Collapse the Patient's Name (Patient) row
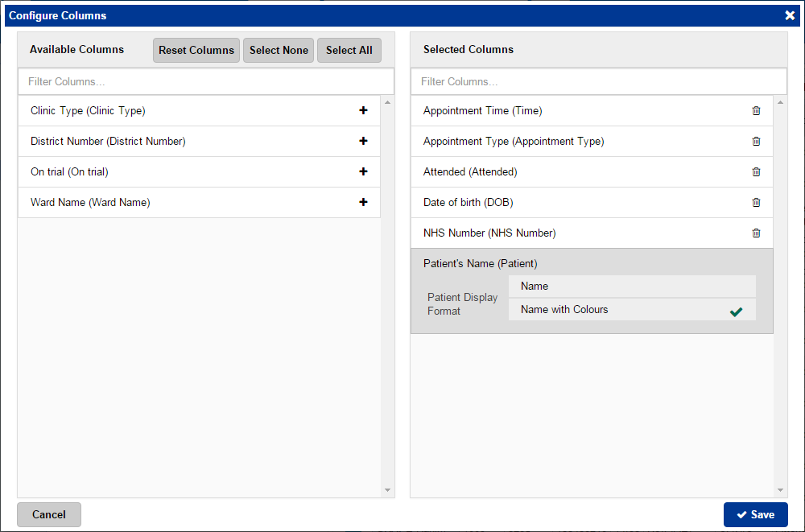This screenshot has width=805, height=532. click(481, 263)
